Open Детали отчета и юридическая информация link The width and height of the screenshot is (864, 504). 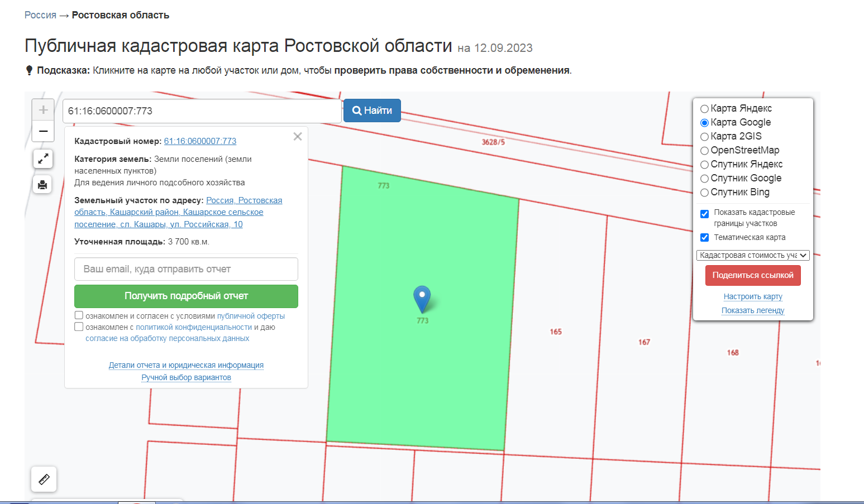[186, 365]
